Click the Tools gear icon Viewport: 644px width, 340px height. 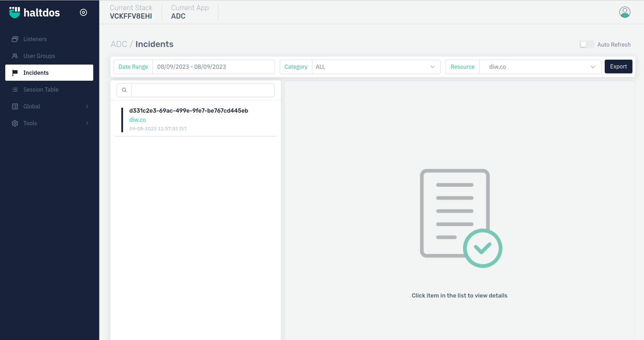coord(15,123)
